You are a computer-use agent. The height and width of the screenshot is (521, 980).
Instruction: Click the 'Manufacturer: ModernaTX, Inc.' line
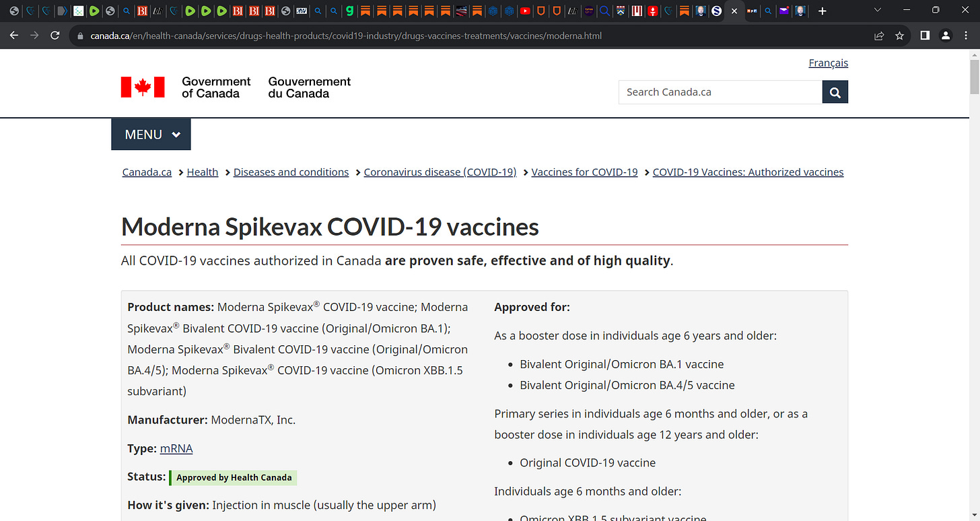[x=211, y=419]
